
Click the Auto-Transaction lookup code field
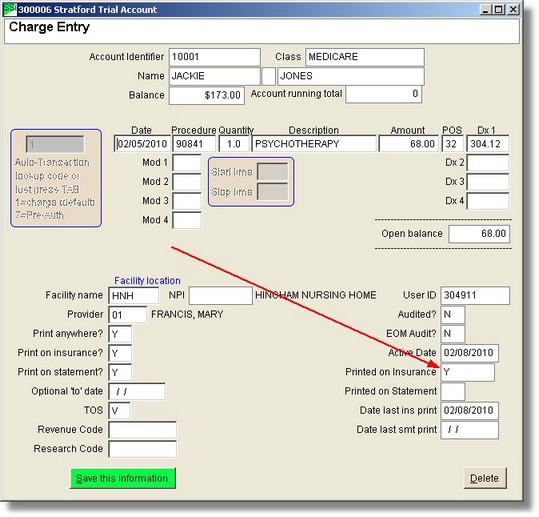click(55, 144)
